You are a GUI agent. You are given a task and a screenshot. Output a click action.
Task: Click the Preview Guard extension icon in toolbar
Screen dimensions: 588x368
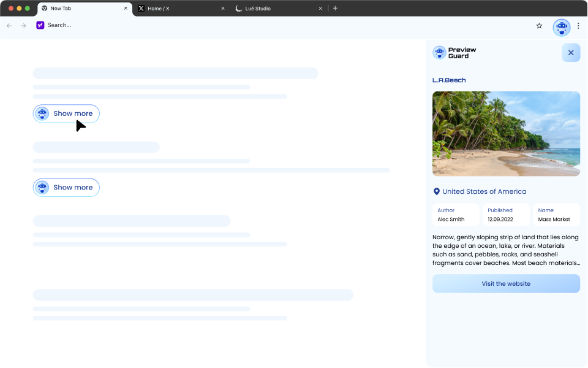[x=561, y=26]
